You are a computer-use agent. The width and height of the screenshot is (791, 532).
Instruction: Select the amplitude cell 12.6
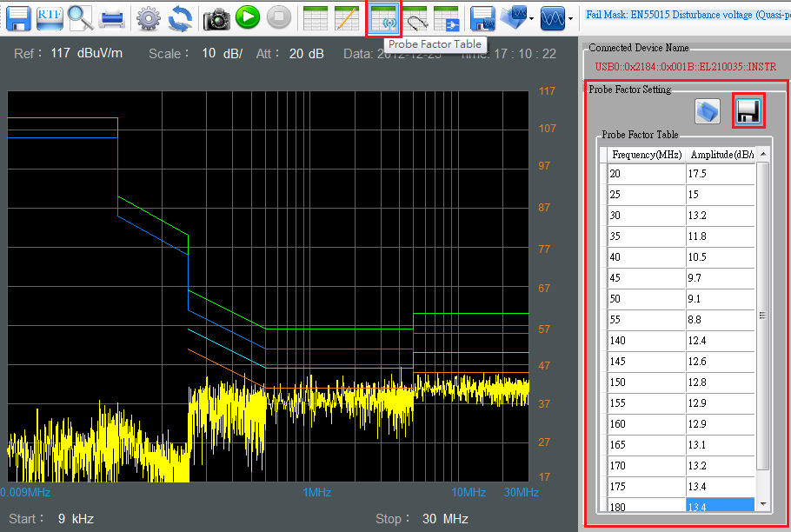pos(721,362)
